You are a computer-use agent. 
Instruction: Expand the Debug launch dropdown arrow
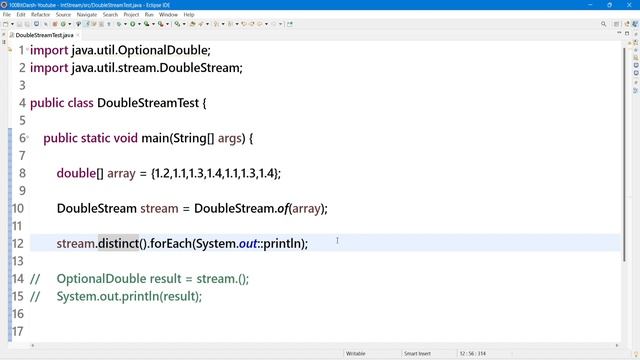125,24
